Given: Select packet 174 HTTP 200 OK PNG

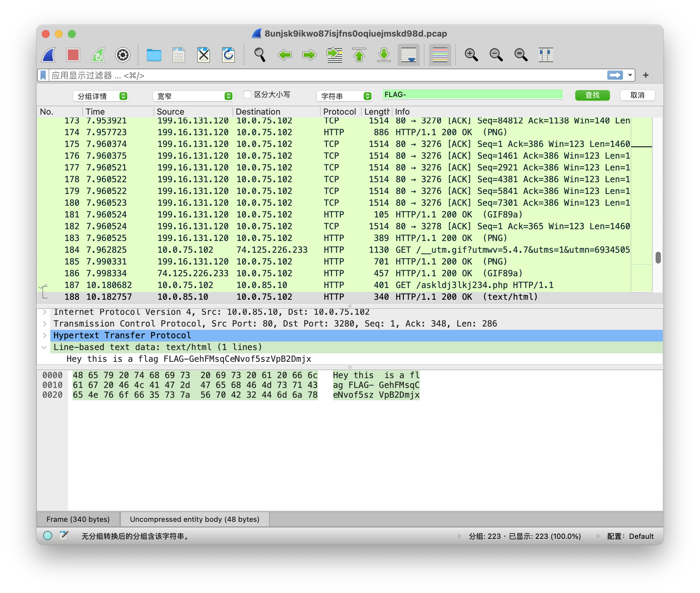Looking at the screenshot, I should [334, 132].
